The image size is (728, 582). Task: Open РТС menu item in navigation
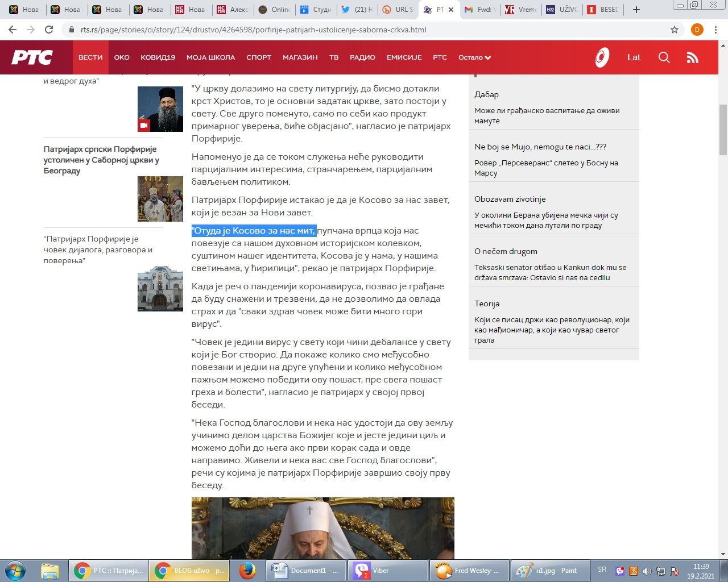[x=440, y=57]
